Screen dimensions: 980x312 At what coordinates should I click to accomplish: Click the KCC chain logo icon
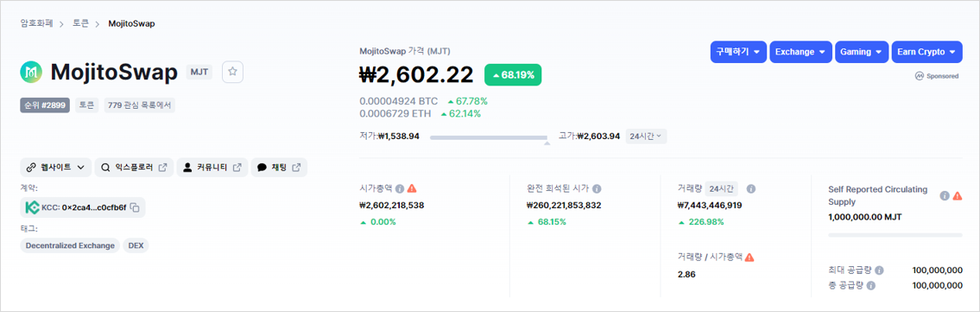click(x=33, y=207)
